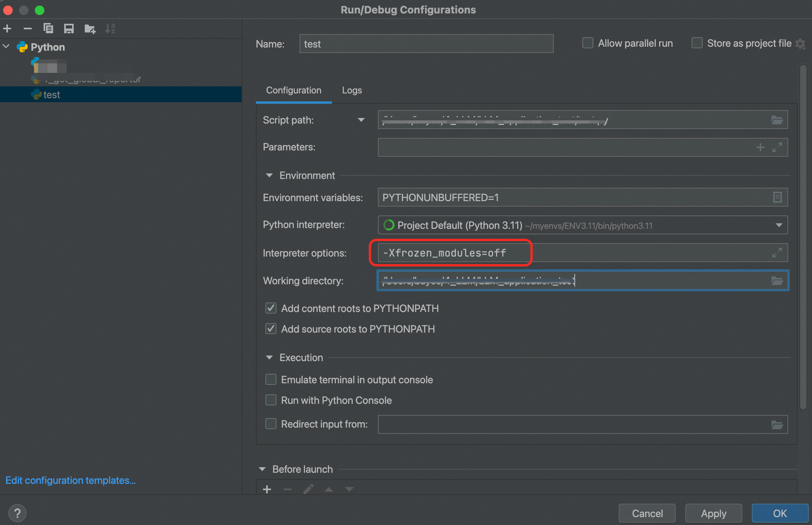Click the save configuration floppy disk icon

point(69,29)
